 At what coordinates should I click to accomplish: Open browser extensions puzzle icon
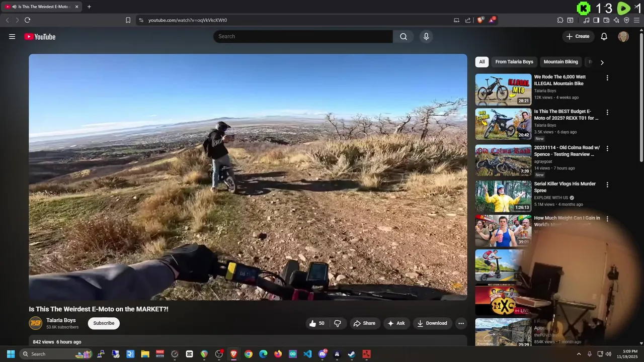click(560, 20)
